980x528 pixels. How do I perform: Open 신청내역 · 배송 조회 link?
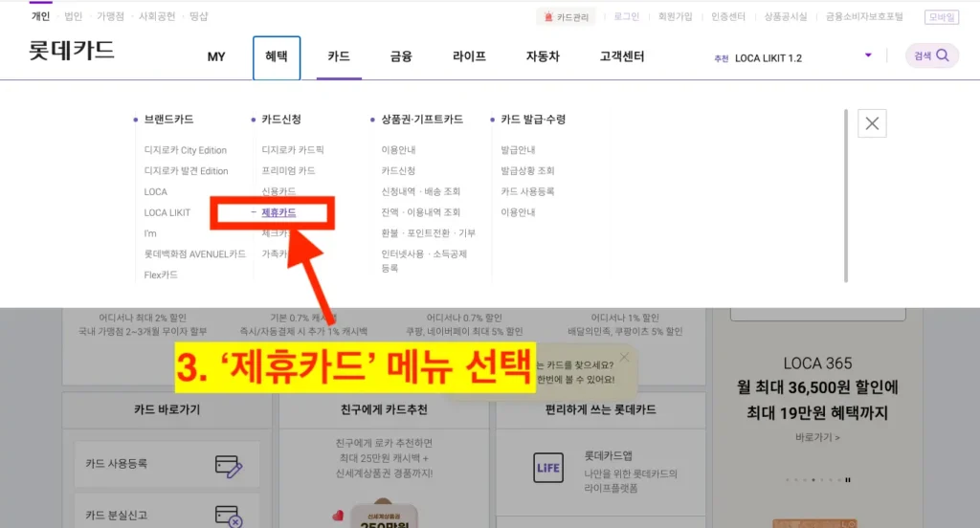point(421,191)
